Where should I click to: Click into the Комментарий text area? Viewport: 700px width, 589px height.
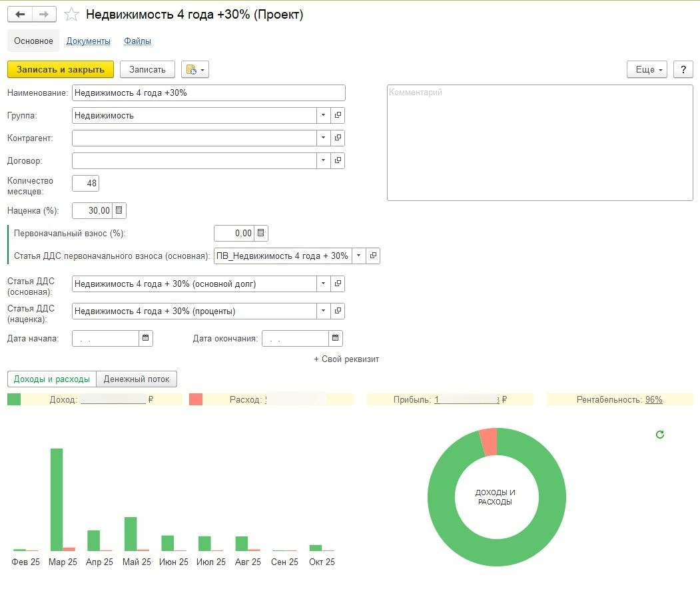click(x=539, y=143)
